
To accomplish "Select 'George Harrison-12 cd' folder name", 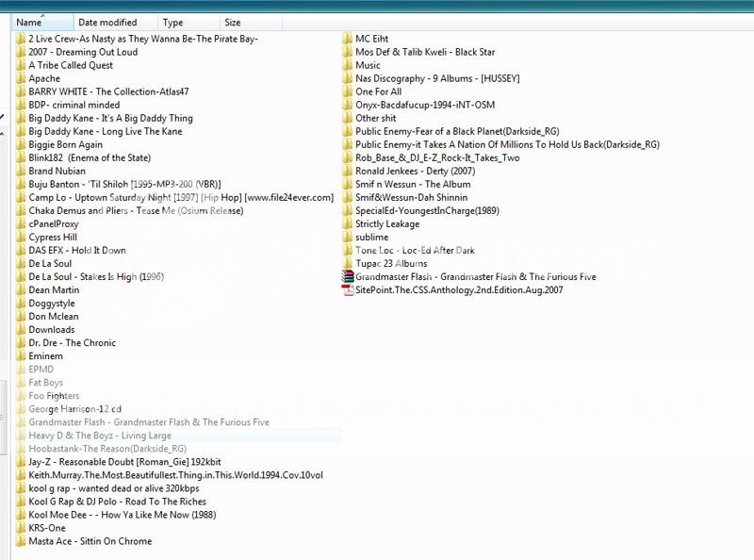I will (x=75, y=409).
